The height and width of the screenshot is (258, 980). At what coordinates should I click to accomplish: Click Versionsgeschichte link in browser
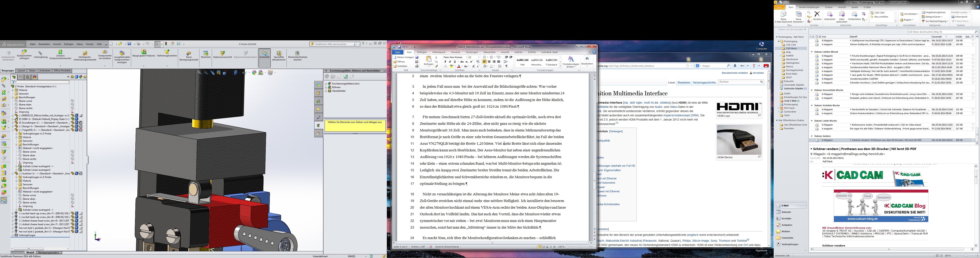(704, 83)
